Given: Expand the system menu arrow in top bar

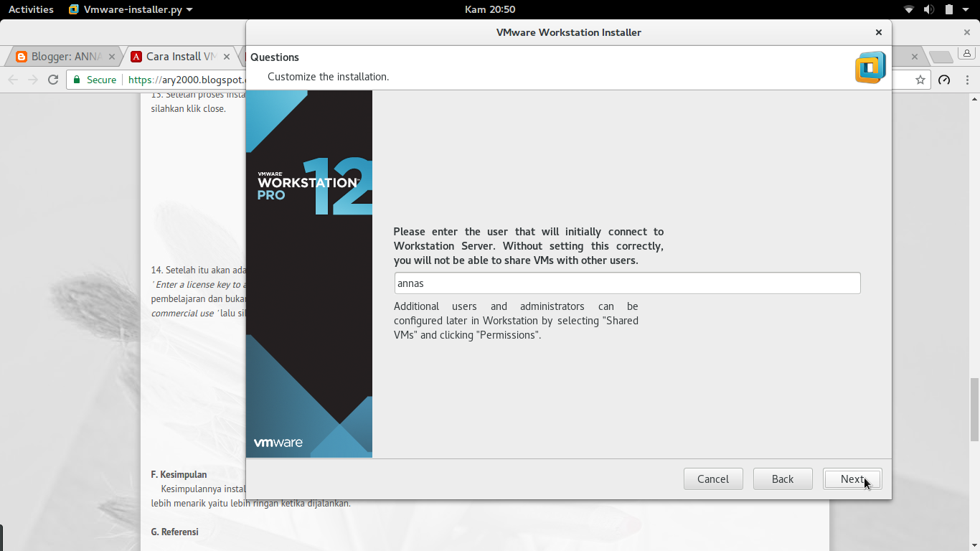Looking at the screenshot, I should pos(967,9).
